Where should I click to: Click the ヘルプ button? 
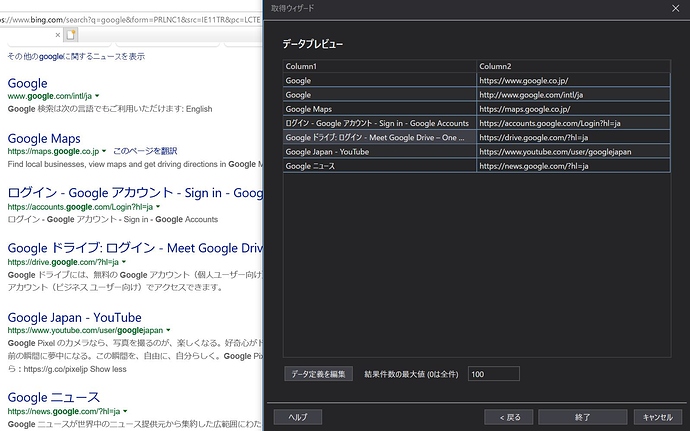pos(298,417)
